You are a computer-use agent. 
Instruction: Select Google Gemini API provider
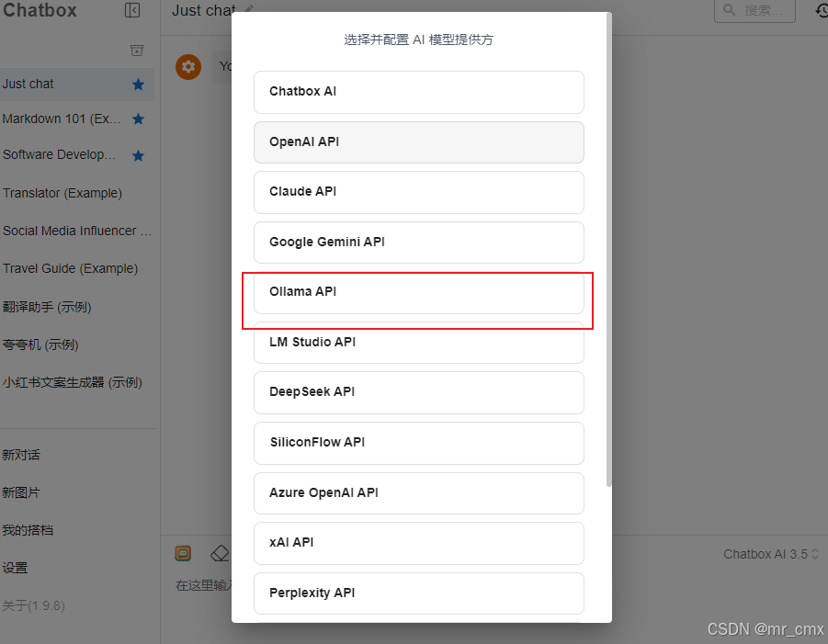pos(419,243)
